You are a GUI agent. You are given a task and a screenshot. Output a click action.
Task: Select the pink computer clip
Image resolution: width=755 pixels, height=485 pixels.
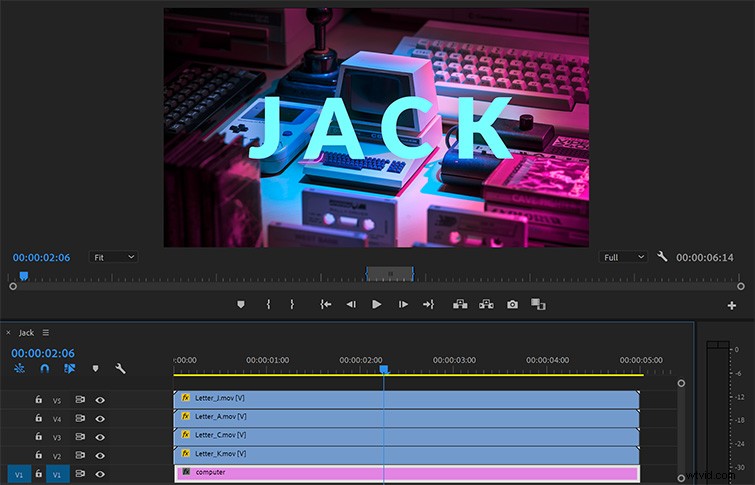click(x=406, y=473)
